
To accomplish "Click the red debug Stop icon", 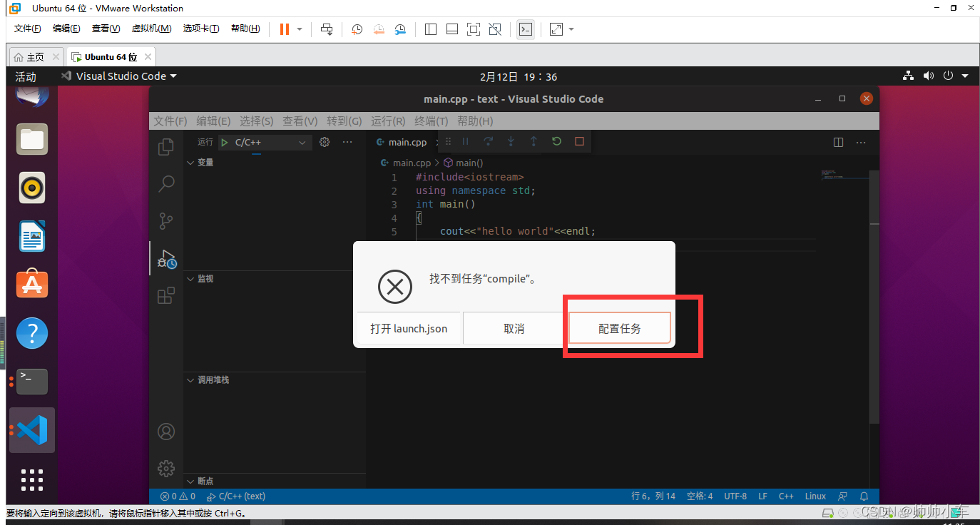I will click(580, 141).
